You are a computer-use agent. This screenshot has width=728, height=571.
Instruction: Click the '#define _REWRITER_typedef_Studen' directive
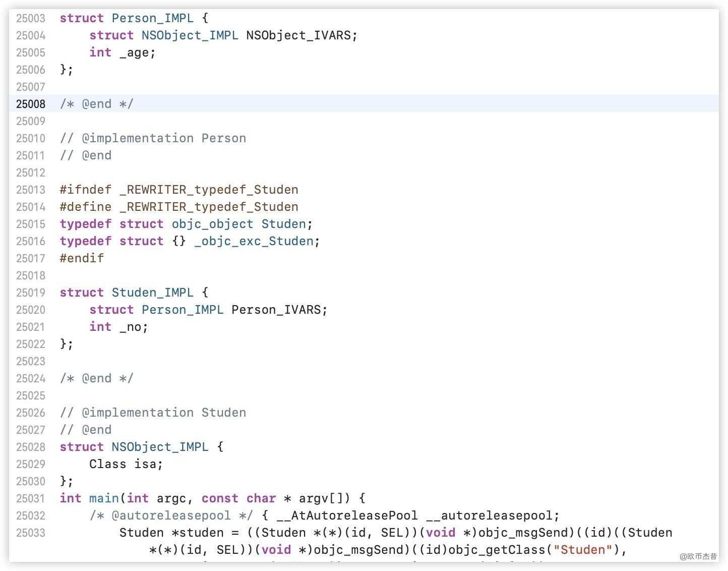coord(178,207)
